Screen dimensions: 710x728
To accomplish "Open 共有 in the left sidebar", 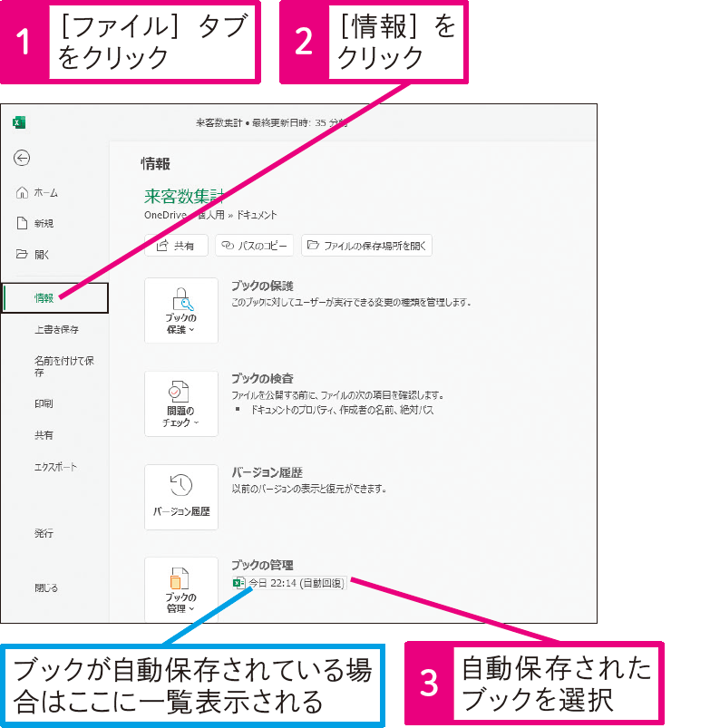I will pyautogui.click(x=44, y=435).
